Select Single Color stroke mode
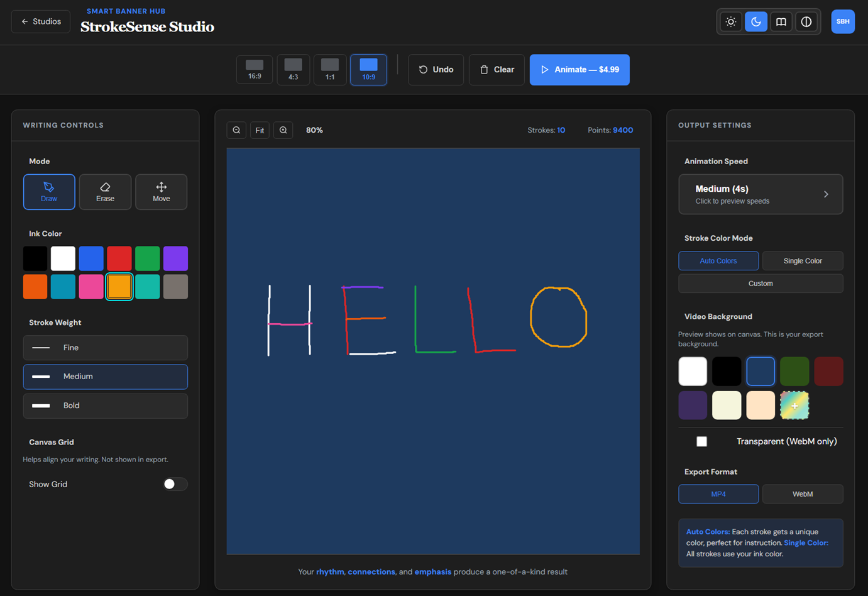This screenshot has width=868, height=596. (x=802, y=261)
